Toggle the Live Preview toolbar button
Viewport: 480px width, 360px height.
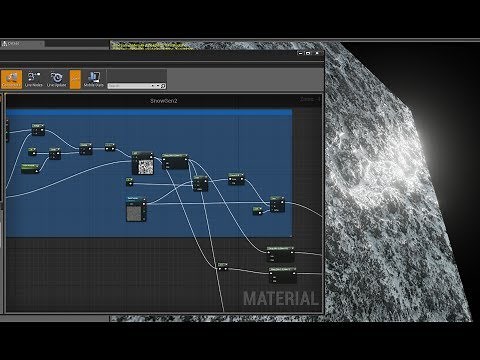pos(11,79)
